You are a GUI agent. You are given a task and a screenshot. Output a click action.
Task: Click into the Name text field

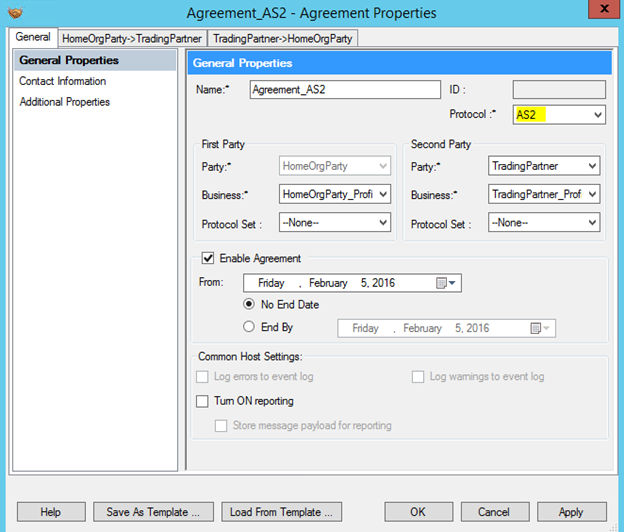pos(345,90)
